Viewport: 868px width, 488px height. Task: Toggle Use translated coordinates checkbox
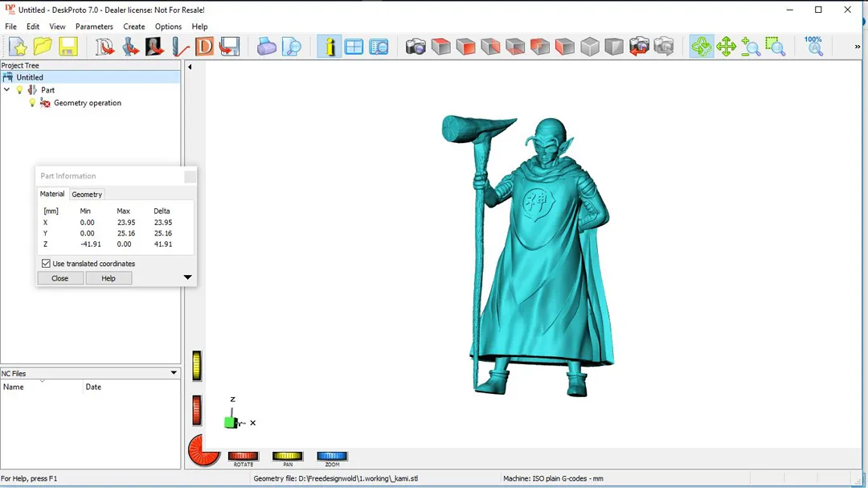pos(46,264)
